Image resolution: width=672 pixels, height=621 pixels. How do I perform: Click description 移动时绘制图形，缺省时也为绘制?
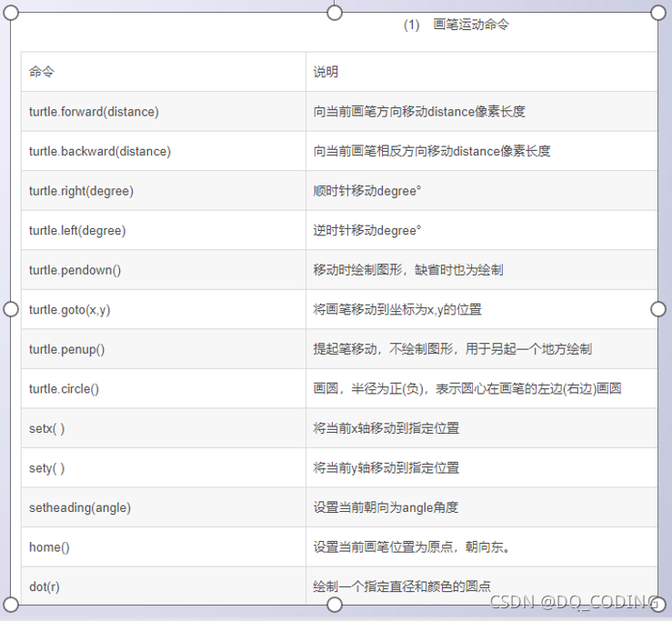pos(408,270)
